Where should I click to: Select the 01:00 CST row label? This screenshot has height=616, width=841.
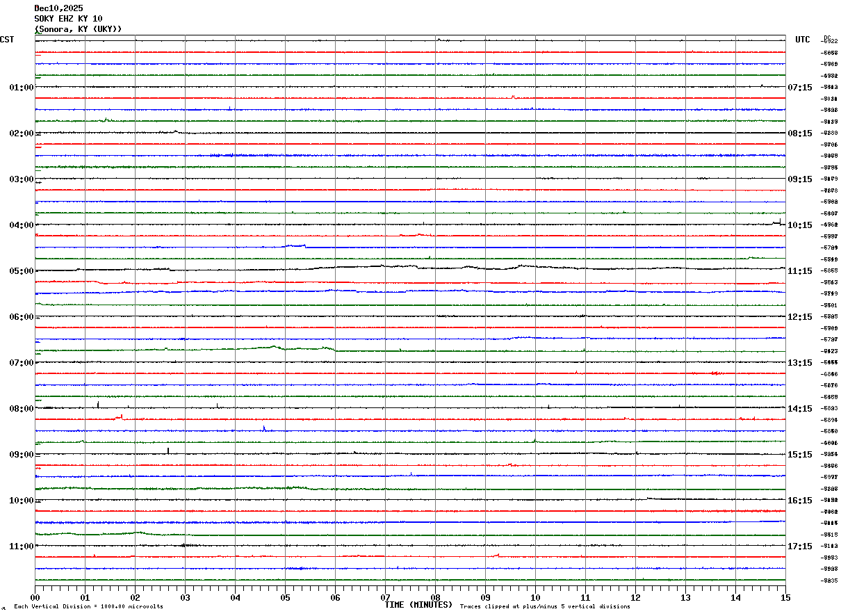22,88
